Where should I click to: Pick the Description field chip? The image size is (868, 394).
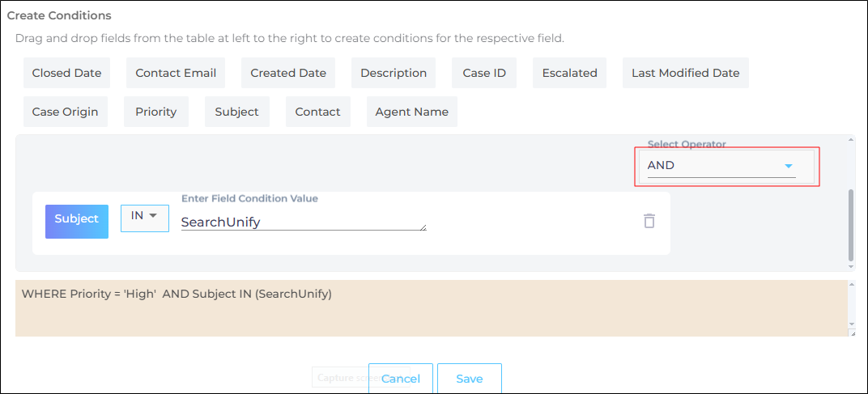[x=394, y=73]
